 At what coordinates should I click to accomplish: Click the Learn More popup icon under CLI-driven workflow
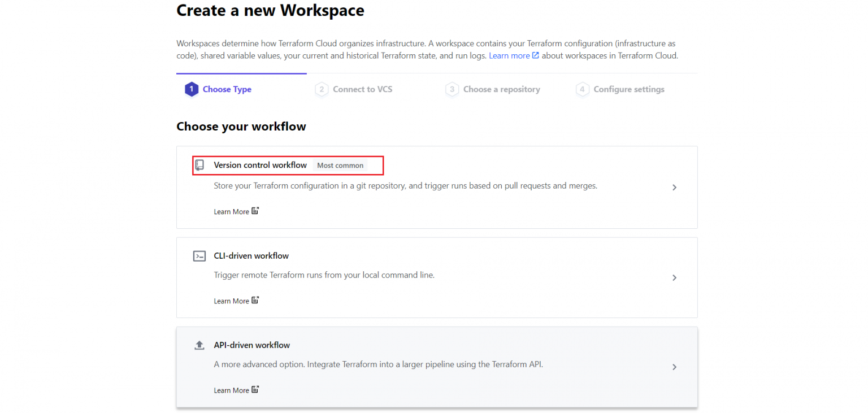[x=255, y=299]
